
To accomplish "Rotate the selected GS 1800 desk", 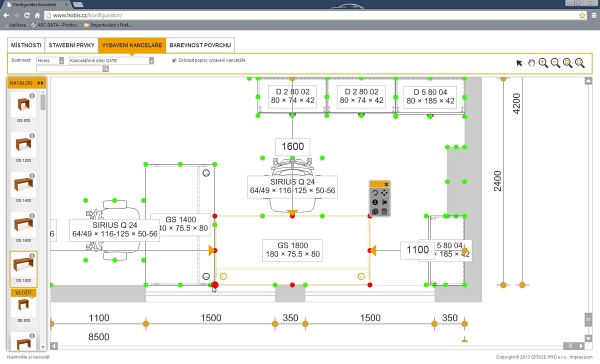I will coord(375,193).
